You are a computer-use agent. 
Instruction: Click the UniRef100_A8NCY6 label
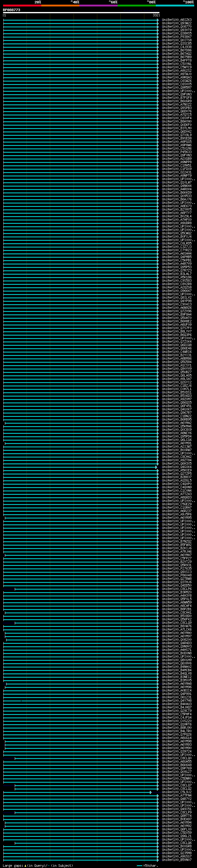pos(177,433)
